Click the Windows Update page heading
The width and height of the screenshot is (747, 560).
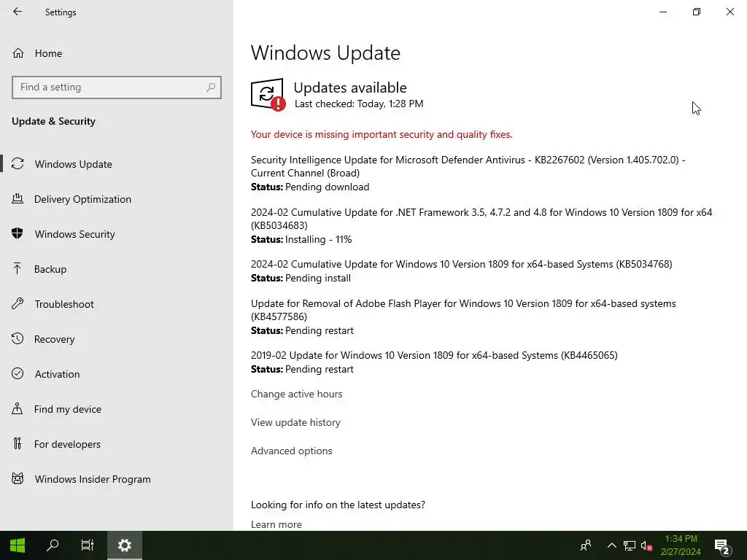(x=325, y=52)
